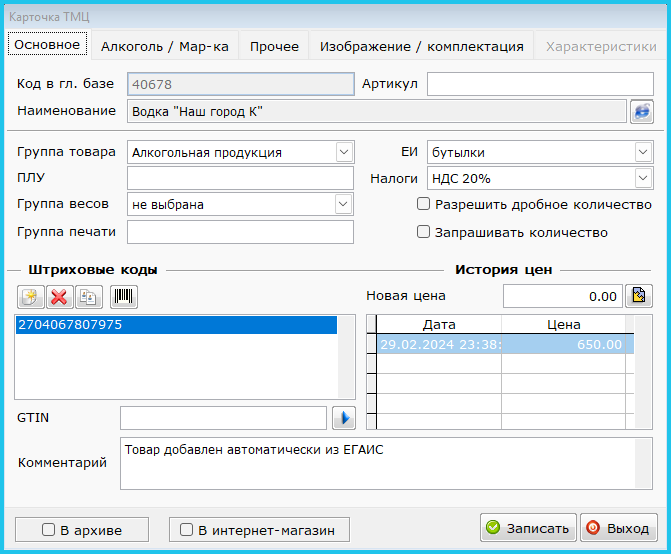This screenshot has height=554, width=671.
Task: Expand the Группа весов dropdown
Action: 343,204
